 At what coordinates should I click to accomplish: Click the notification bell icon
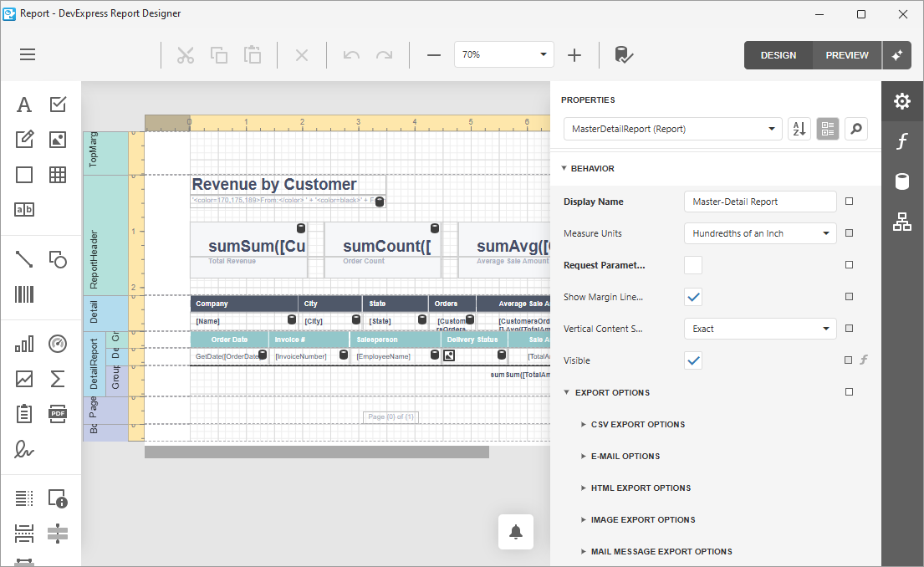[516, 532]
